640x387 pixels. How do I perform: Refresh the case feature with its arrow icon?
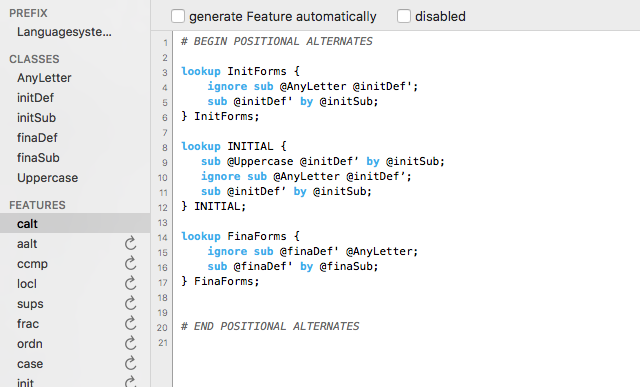tap(130, 363)
